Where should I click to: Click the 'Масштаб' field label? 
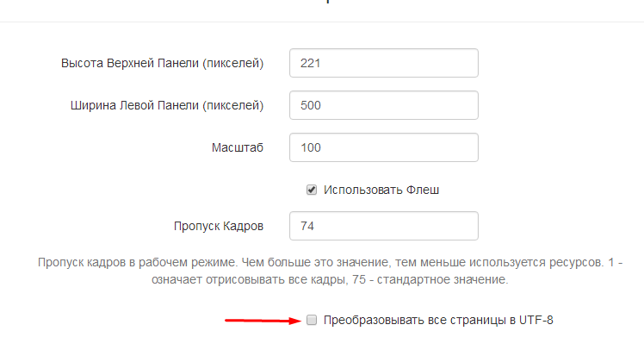tap(237, 147)
